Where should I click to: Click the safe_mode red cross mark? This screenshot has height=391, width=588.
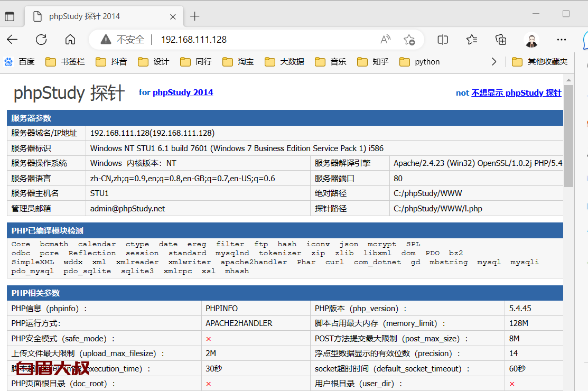209,339
